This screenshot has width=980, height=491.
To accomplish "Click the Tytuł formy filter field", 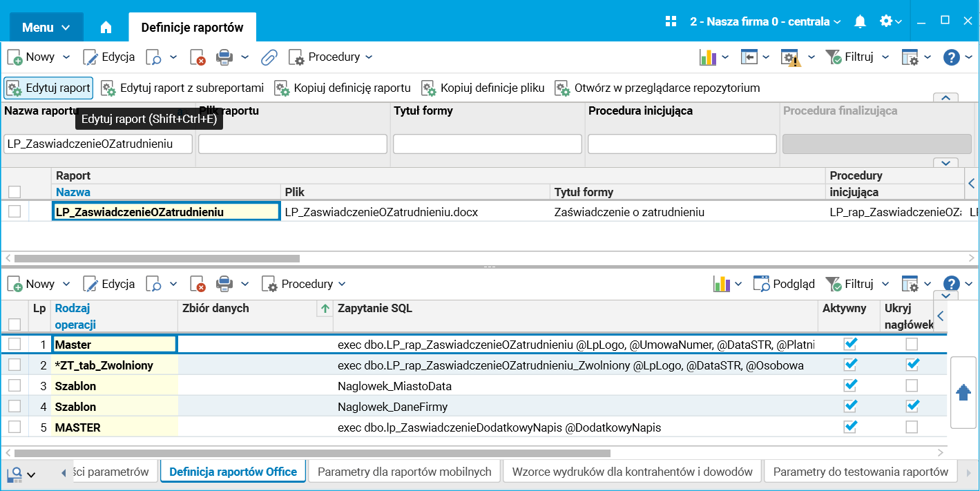I will pyautogui.click(x=487, y=144).
